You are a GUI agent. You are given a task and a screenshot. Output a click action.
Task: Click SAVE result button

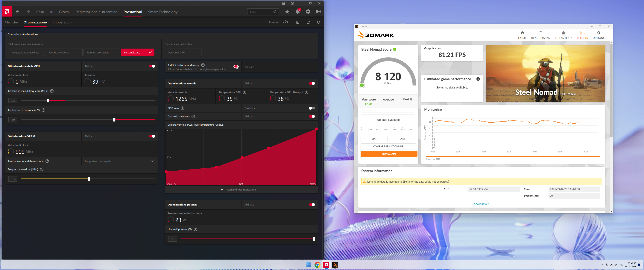402,139
